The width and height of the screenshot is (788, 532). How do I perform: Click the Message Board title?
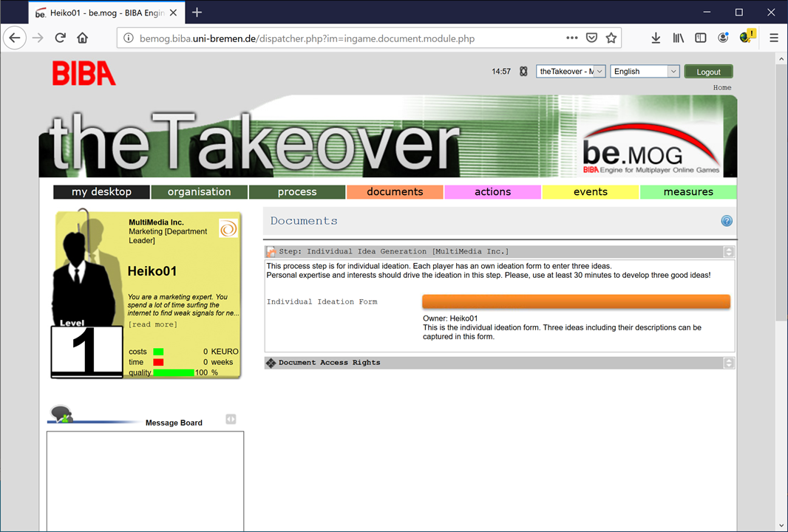point(174,423)
